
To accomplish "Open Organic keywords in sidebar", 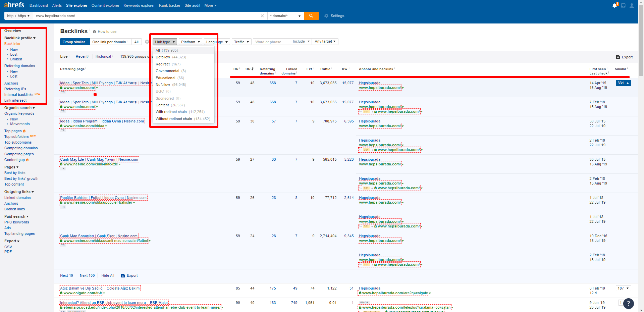I will 19,113.
